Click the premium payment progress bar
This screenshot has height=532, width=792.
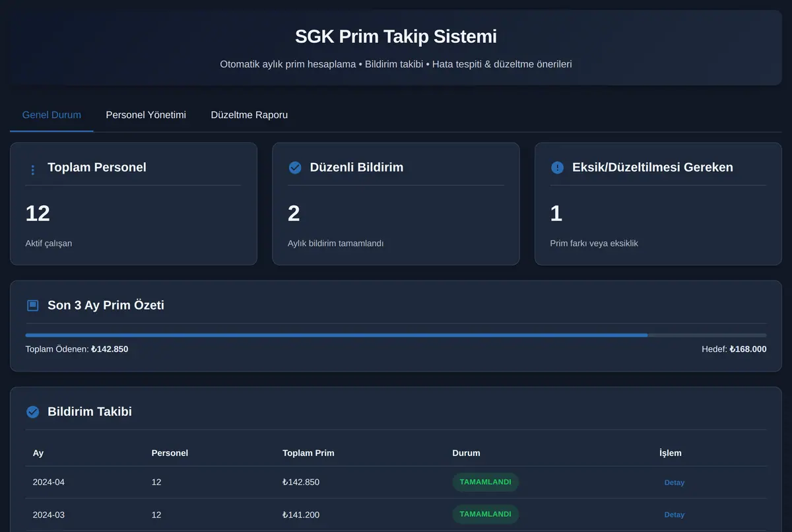pos(396,335)
